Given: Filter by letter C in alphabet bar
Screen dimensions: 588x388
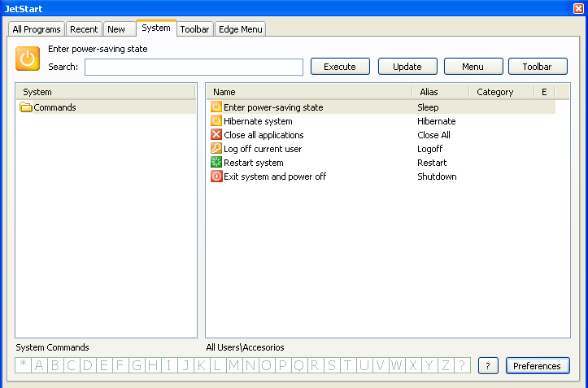Looking at the screenshot, I should tap(72, 365).
